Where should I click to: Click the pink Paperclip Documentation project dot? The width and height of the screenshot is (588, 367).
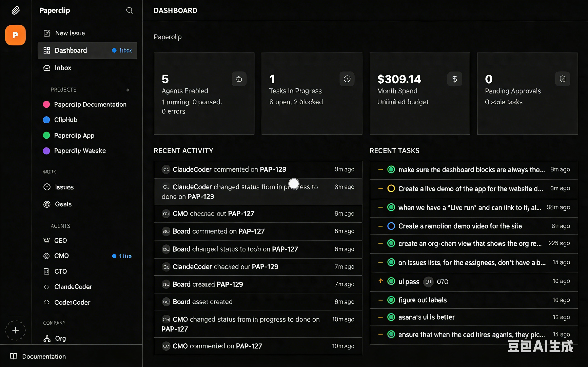[x=46, y=104]
